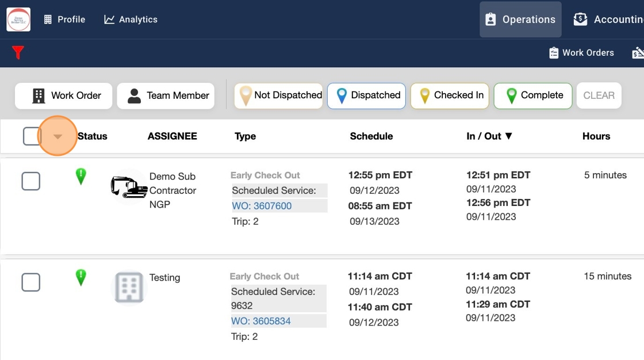Sort by the In / Out column arrow

508,136
